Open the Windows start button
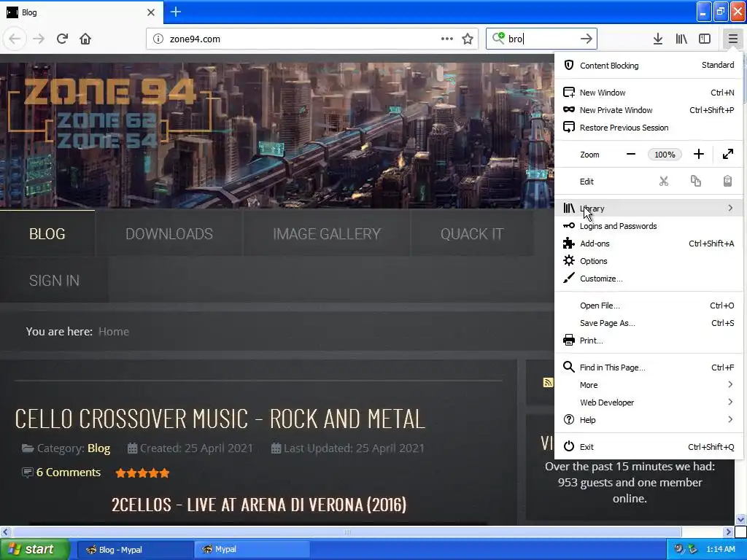Screen dimensions: 747x560 pyautogui.click(x=35, y=549)
